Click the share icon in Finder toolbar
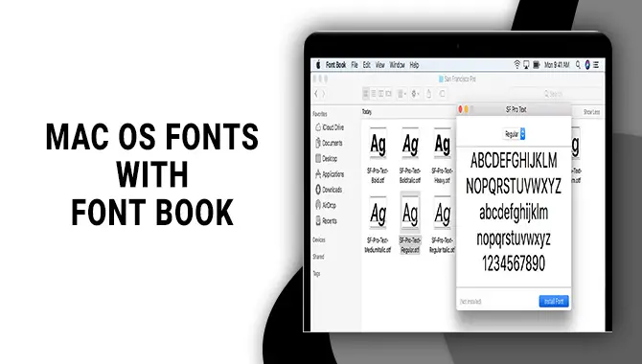Viewport: 642px width, 364px height. click(428, 94)
